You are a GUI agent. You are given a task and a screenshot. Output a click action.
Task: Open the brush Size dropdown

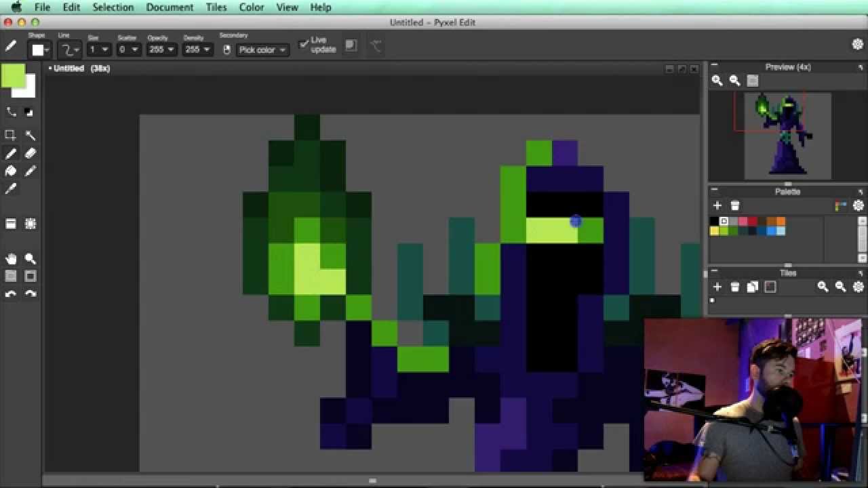click(98, 49)
